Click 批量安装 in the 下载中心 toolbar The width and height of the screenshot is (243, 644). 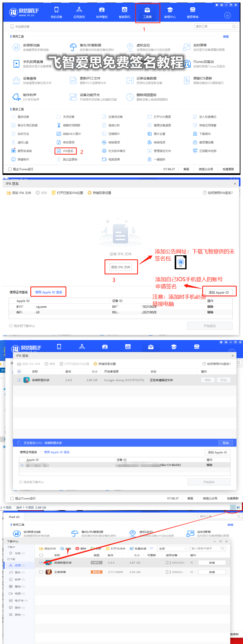click(x=138, y=548)
